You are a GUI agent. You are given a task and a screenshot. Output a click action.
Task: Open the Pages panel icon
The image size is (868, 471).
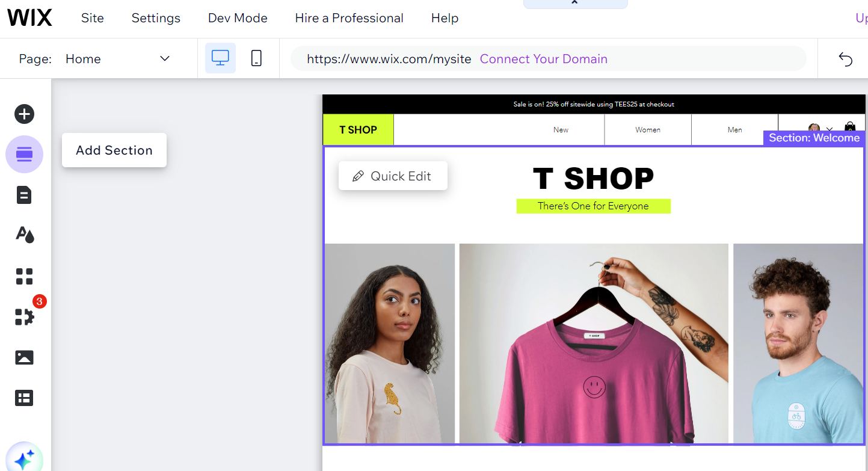(x=24, y=194)
